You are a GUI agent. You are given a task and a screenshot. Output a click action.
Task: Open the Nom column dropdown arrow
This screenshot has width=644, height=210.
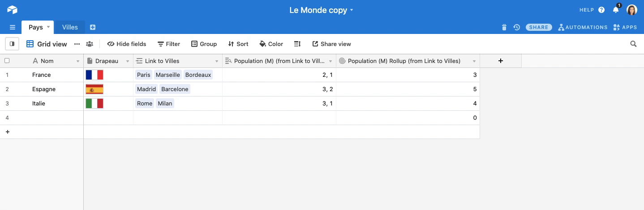click(x=78, y=61)
